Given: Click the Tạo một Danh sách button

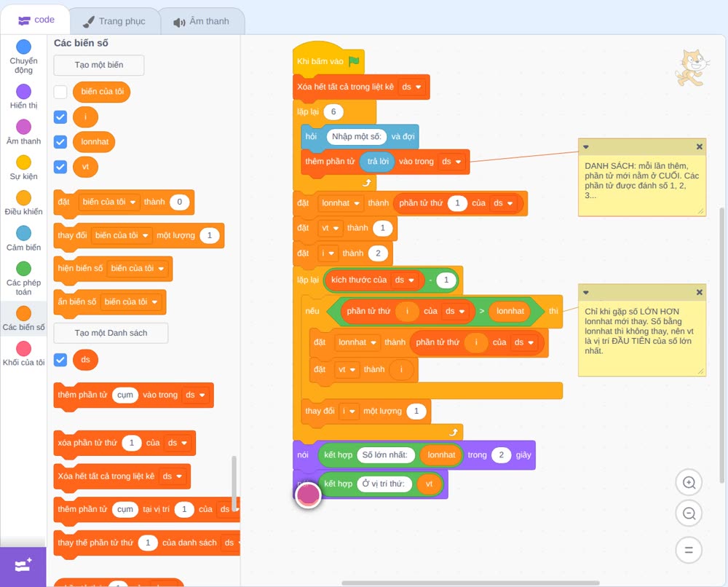Looking at the screenshot, I should click(x=111, y=333).
